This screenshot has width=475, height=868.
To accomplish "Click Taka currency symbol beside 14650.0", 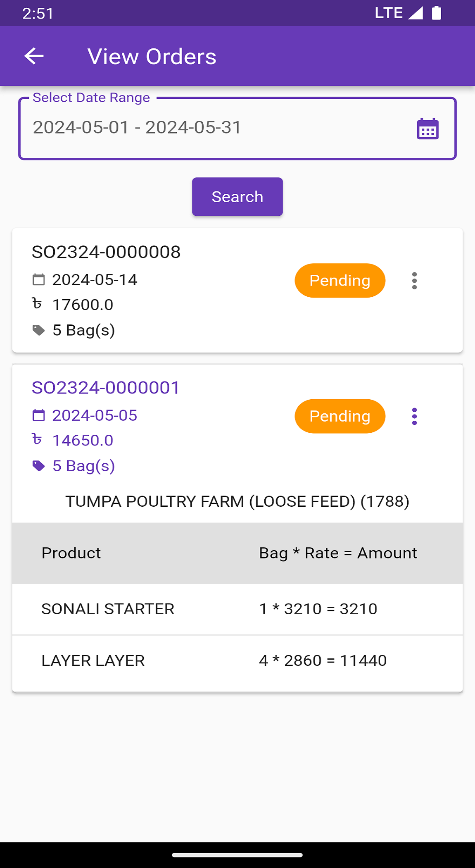I will 37,440.
